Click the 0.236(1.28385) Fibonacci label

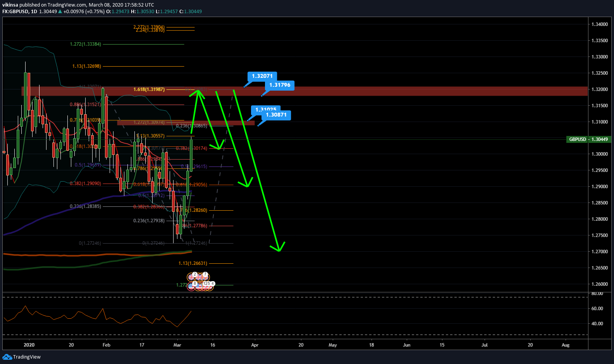coord(85,206)
